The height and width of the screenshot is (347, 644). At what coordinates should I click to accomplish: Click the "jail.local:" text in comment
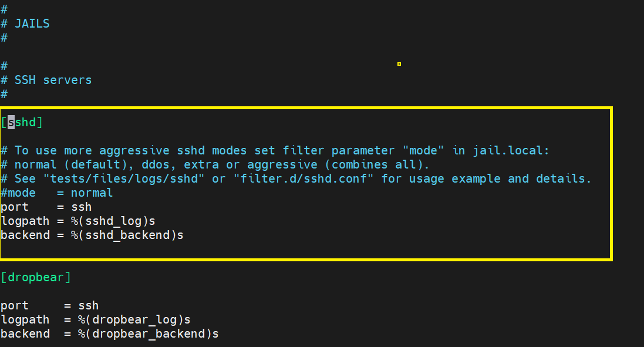coord(511,151)
